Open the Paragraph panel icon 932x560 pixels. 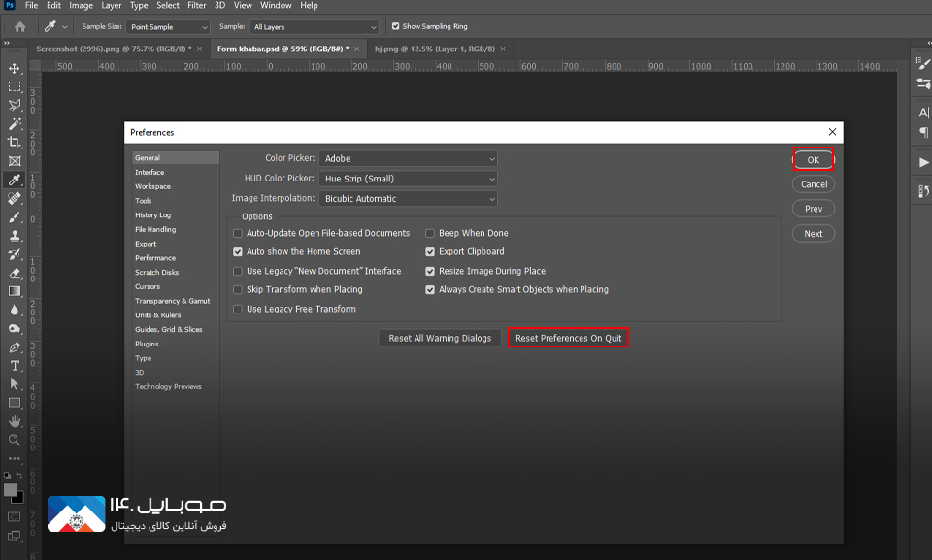[923, 132]
